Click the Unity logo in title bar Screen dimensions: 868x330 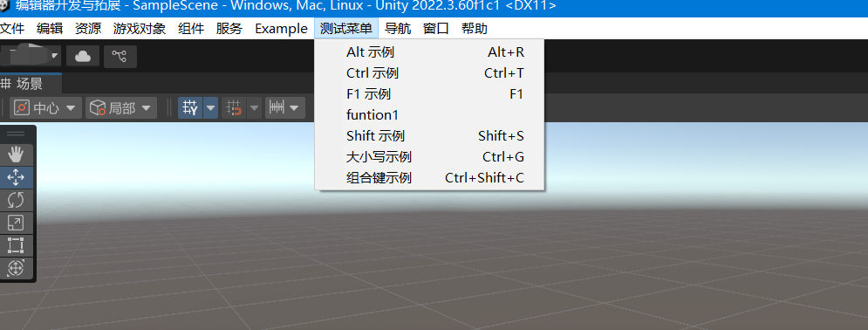coord(5,6)
